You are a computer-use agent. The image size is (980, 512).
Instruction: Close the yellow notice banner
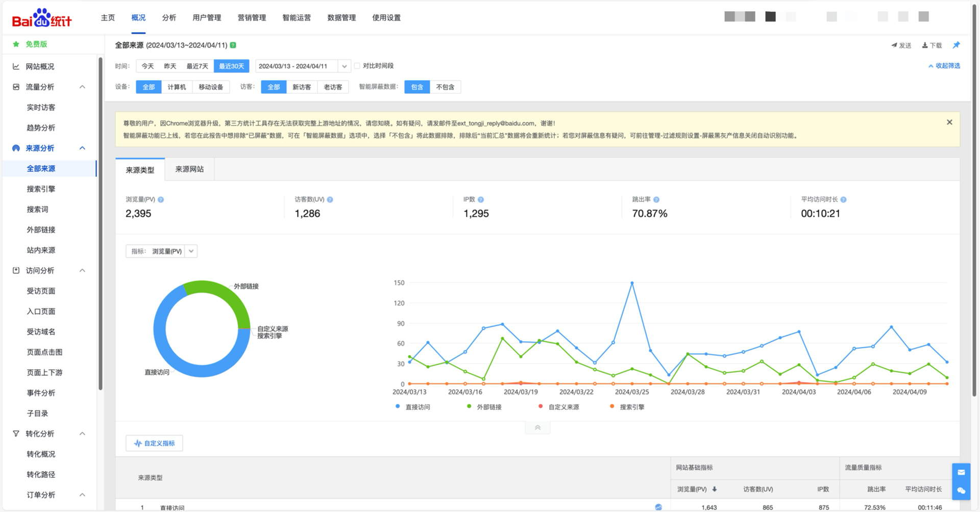point(949,122)
